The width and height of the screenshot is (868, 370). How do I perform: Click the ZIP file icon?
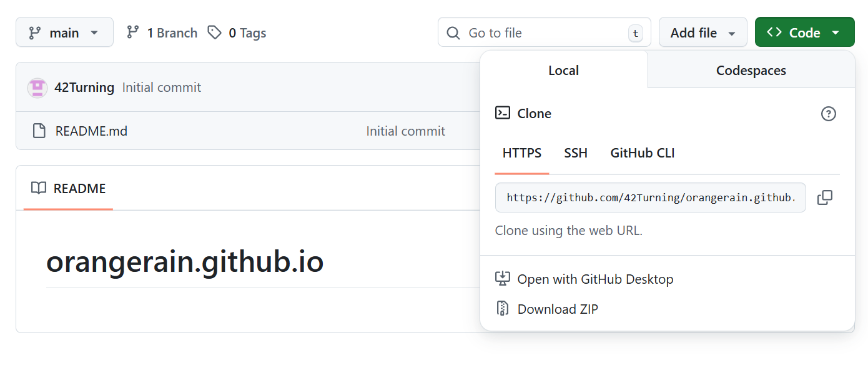pos(503,309)
